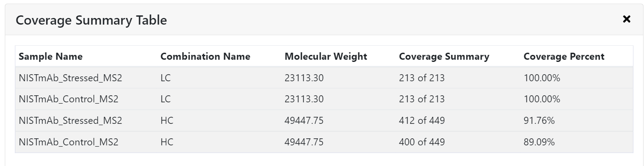Click the 23113.30 weight in first row
644x166 pixels.
pyautogui.click(x=304, y=78)
